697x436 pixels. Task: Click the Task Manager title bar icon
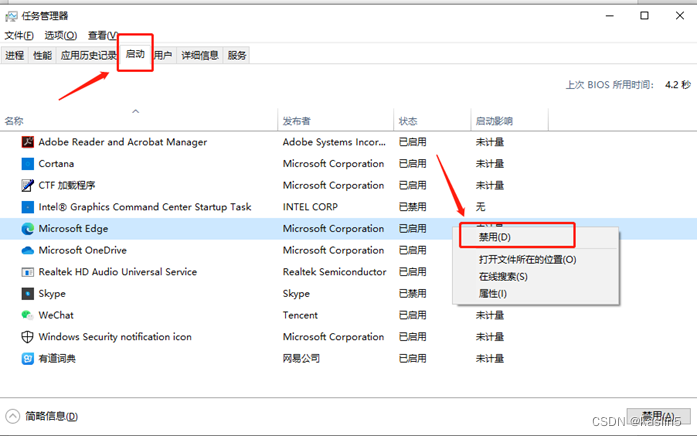(x=12, y=16)
